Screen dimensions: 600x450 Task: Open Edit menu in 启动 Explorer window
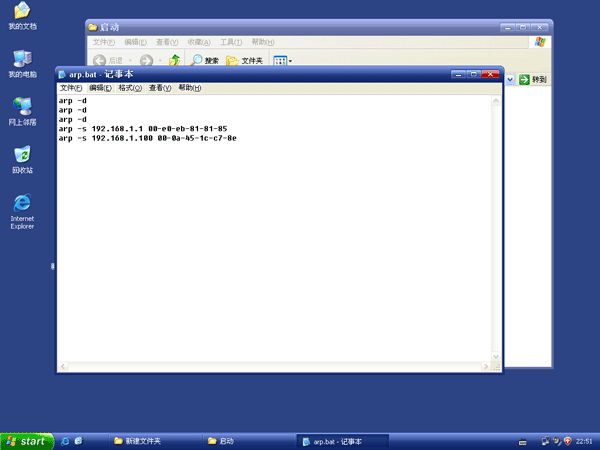[135, 42]
